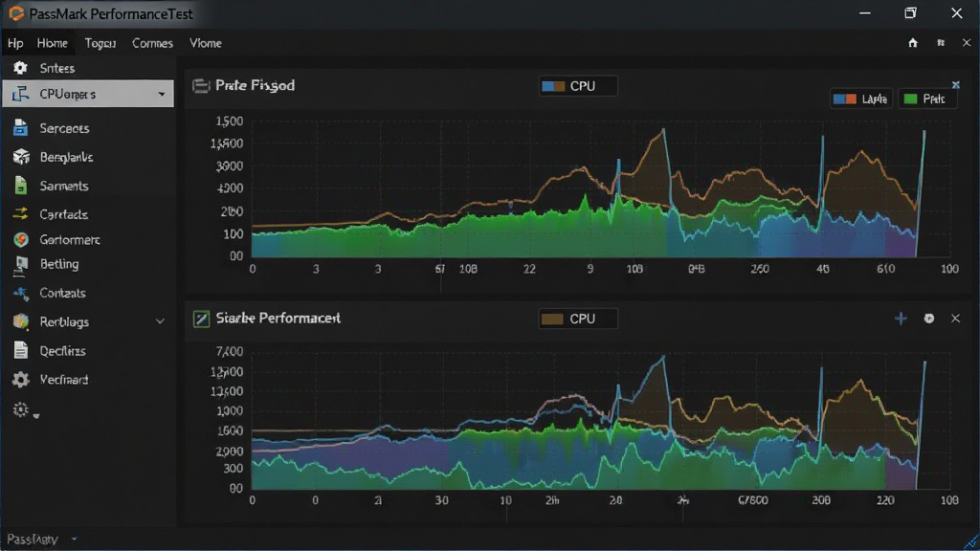Image resolution: width=980 pixels, height=551 pixels.
Task: Close the Siarbe Performacet panel
Action: pyautogui.click(x=956, y=319)
